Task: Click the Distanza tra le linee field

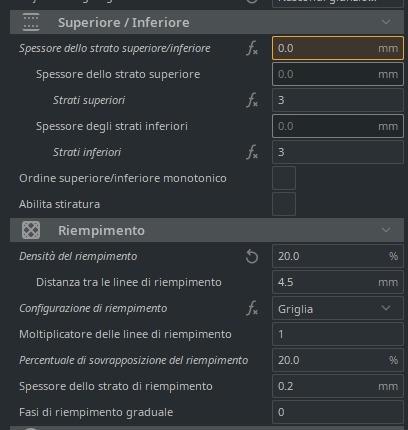Action: click(x=338, y=282)
